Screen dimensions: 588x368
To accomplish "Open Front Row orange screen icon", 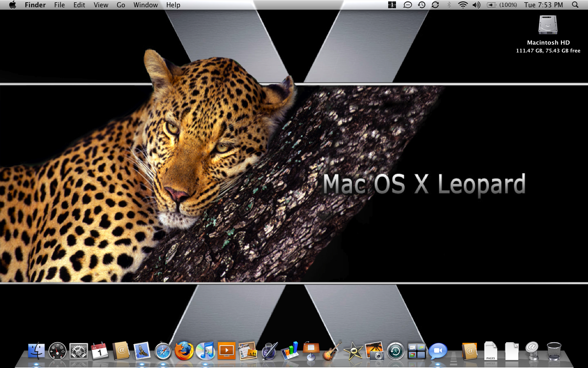I will (226, 351).
